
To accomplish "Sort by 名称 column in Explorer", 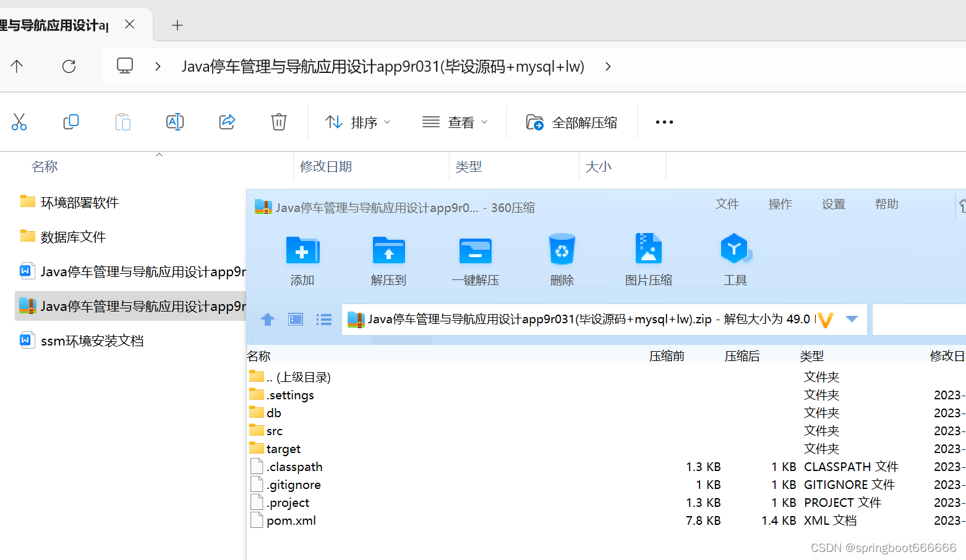I will 45,166.
